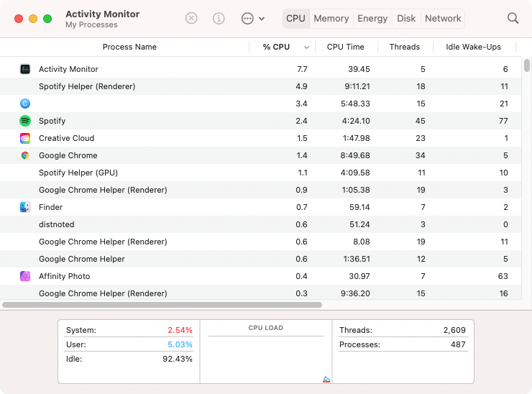Click Affinity Photo's 63 wake-ups value
Viewport: 532px width, 394px height.
503,276
